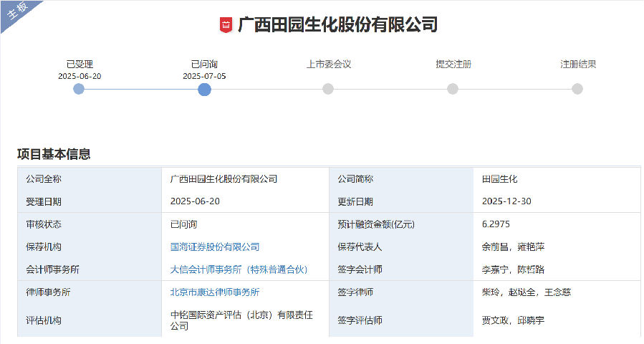Click the signing lawyers cell 柴玲, 赵垯全, 王念慈
This screenshot has width=644, height=344.
[x=527, y=292]
